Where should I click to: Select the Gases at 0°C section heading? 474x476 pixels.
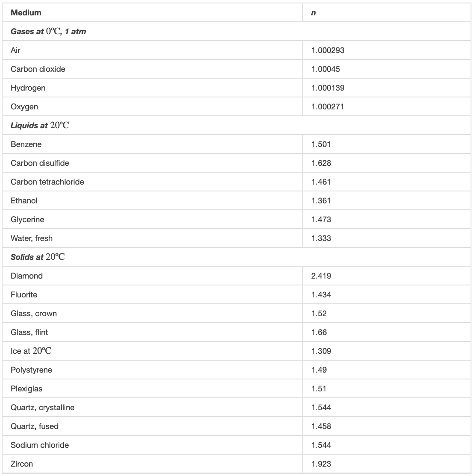[x=48, y=32]
